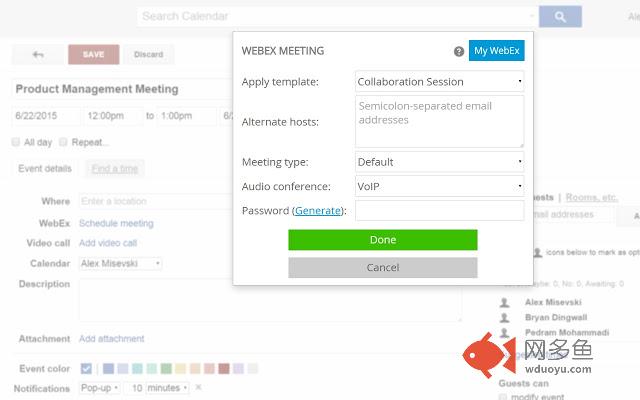
Task: Select the Event details tab
Action: (x=45, y=169)
